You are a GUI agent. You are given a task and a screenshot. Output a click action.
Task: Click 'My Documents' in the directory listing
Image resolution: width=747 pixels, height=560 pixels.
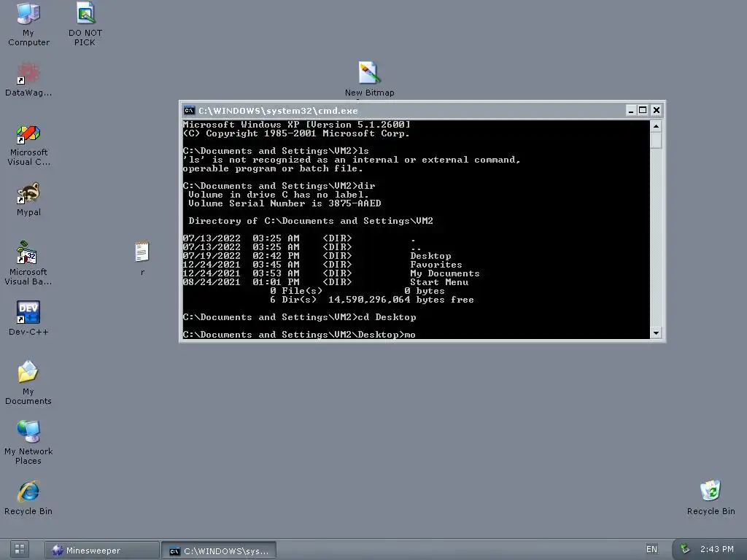pyautogui.click(x=444, y=273)
